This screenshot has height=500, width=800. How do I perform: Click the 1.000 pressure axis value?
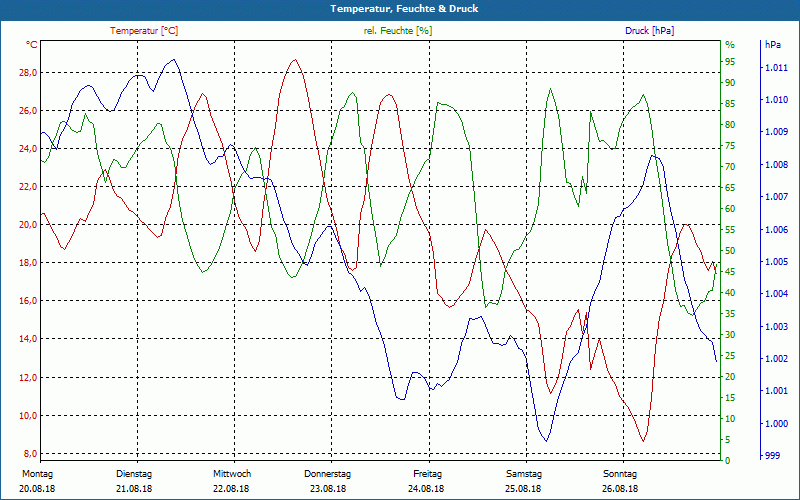pos(774,423)
